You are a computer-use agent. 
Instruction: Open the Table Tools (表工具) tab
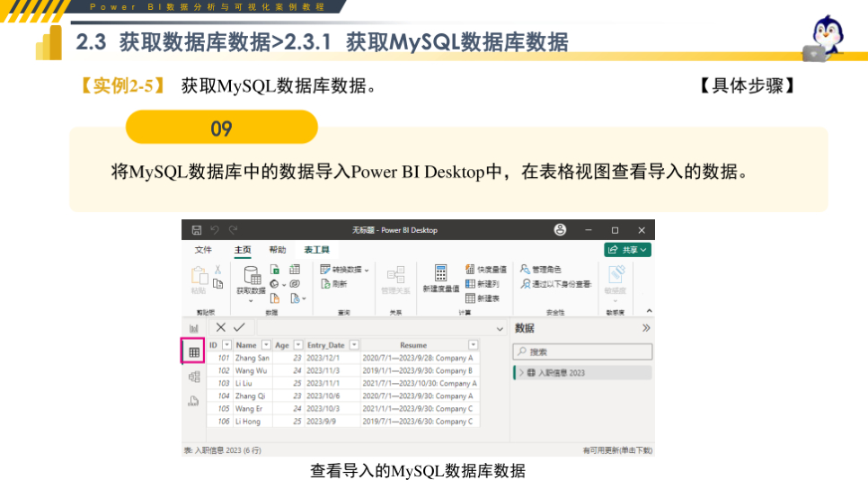click(x=316, y=250)
